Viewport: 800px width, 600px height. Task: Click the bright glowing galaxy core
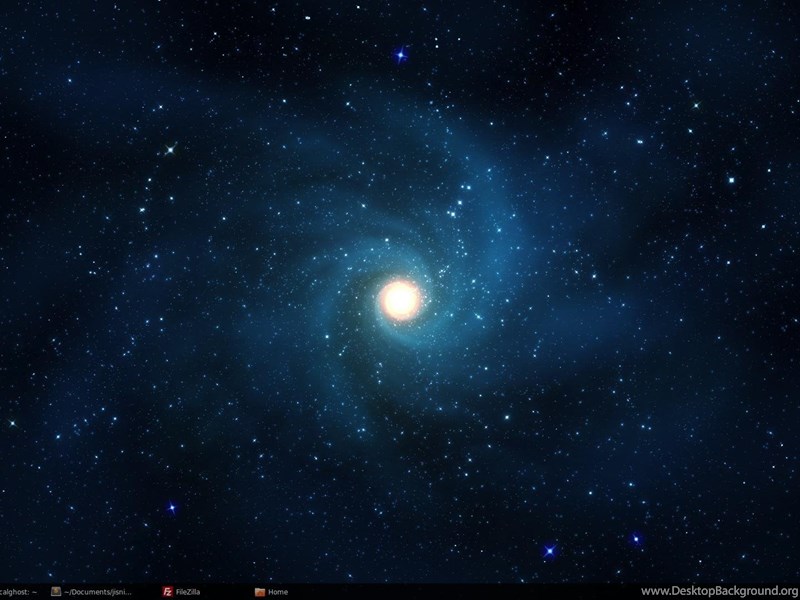point(400,299)
